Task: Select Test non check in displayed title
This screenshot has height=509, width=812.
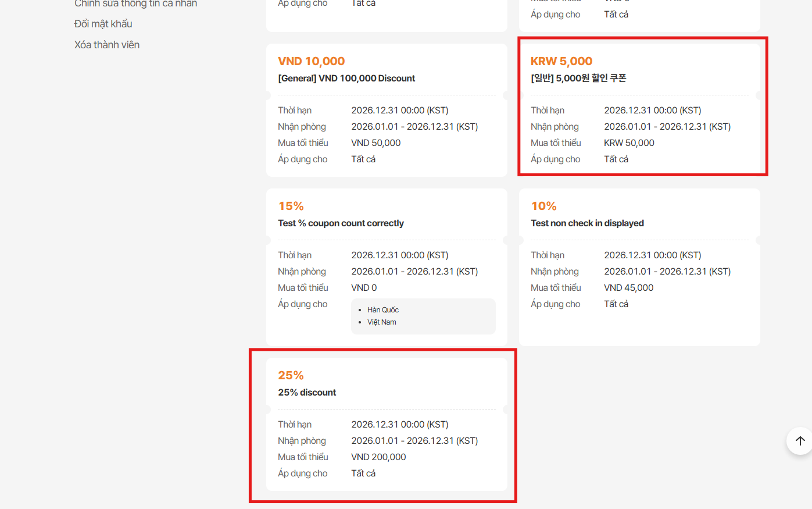Action: pos(587,223)
